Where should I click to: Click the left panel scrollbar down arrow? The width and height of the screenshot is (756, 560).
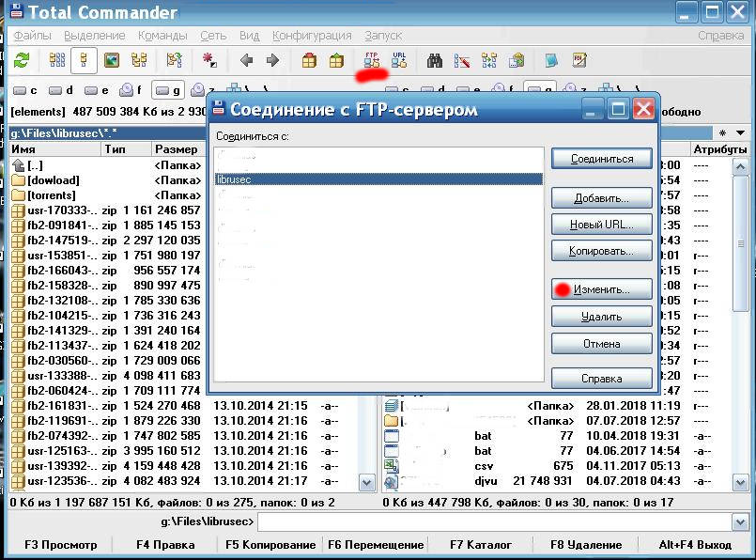(367, 482)
